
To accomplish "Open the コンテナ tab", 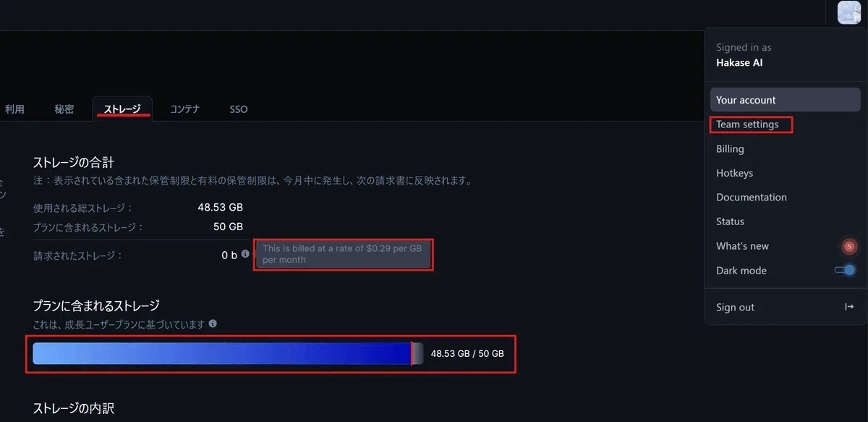I will pyautogui.click(x=184, y=109).
